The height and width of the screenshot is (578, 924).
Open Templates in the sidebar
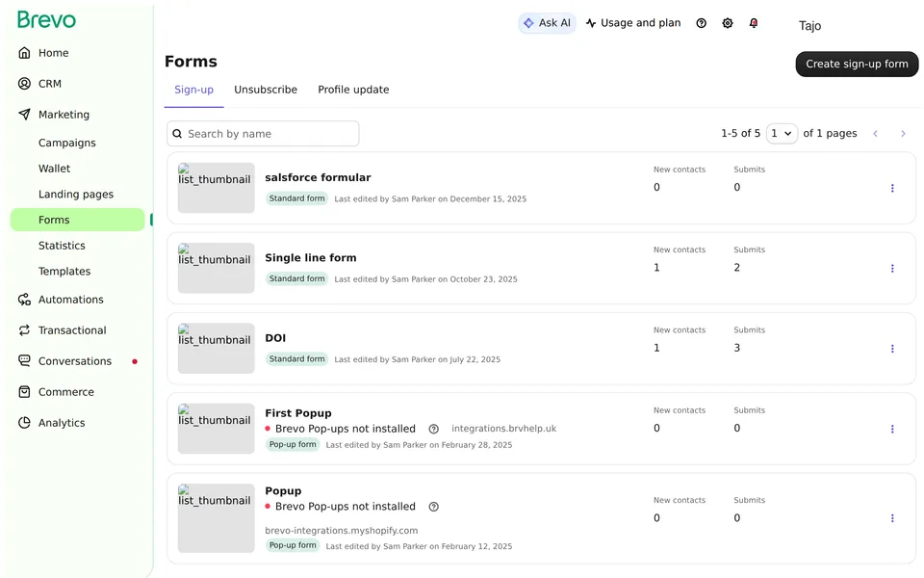click(64, 272)
